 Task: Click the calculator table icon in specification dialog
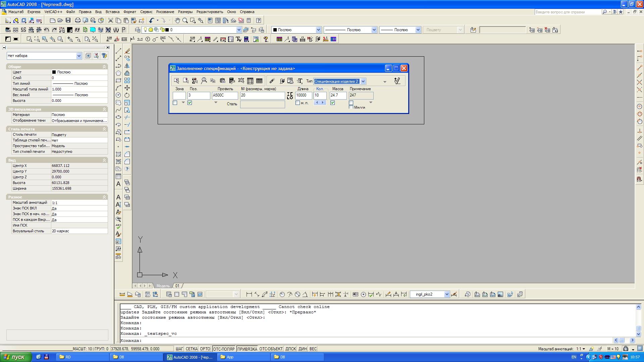232,81
